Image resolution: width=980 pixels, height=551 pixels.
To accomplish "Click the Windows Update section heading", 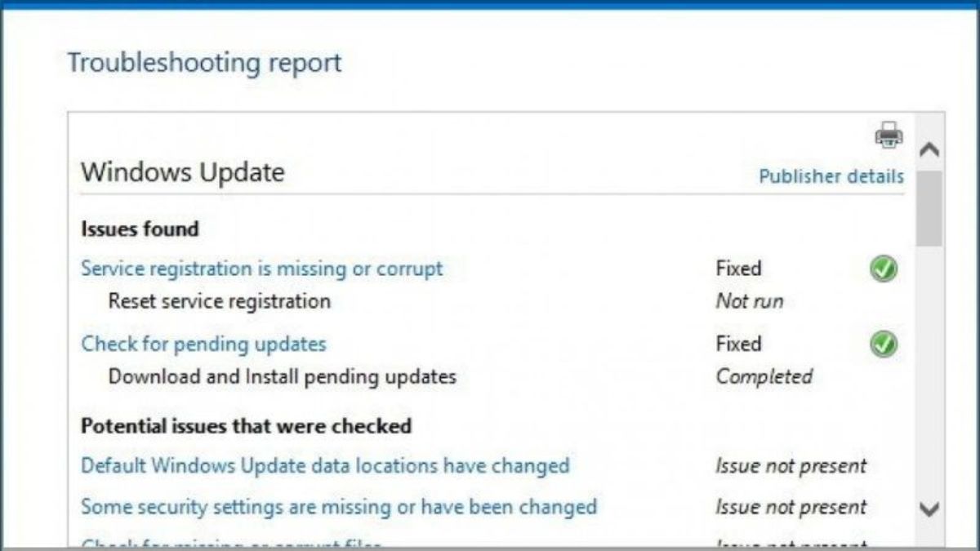I will [183, 172].
